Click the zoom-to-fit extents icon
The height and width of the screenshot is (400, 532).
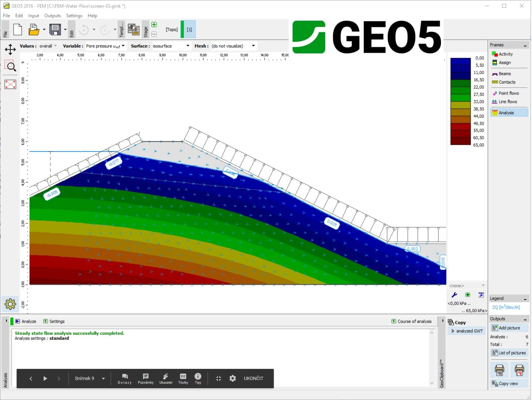coord(10,84)
